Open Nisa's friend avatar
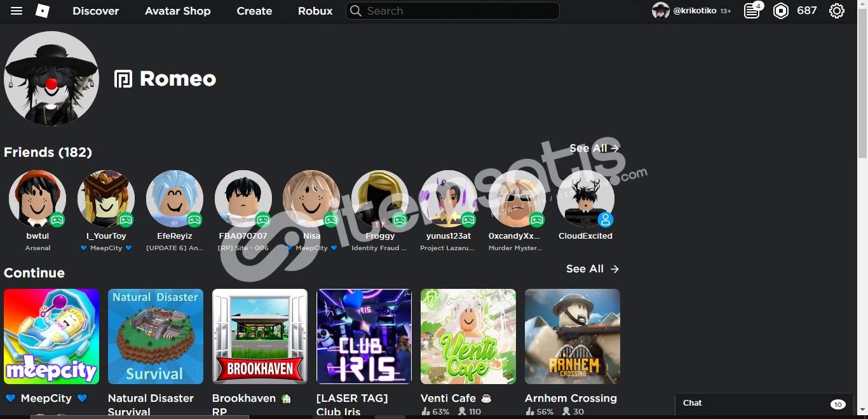 tap(311, 199)
